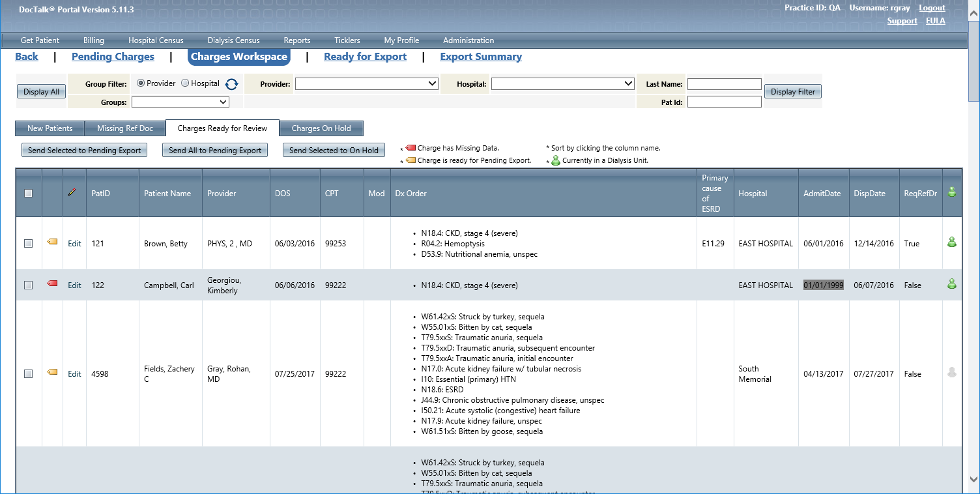
Task: Expand the Hospital filter dropdown
Action: (562, 83)
